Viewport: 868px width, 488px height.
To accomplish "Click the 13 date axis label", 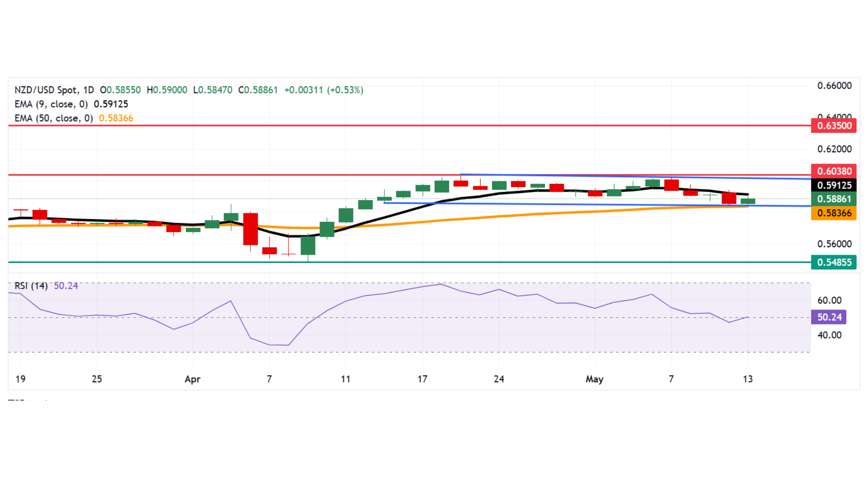I will 748,379.
